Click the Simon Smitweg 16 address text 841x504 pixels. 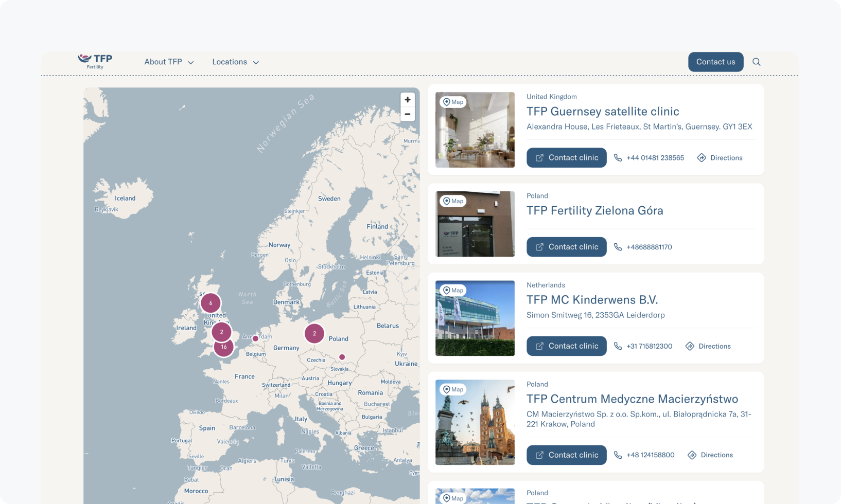point(595,315)
